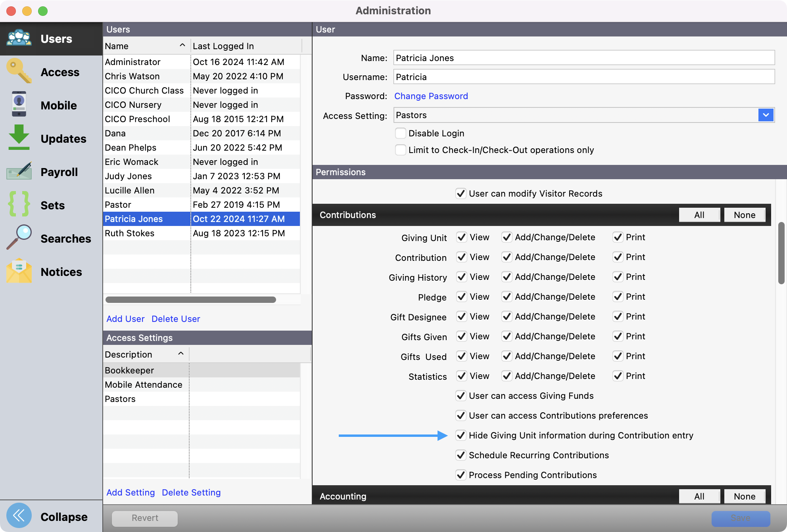Select the Sets curly braces icon
Image resolution: width=787 pixels, height=532 pixels.
pos(19,204)
